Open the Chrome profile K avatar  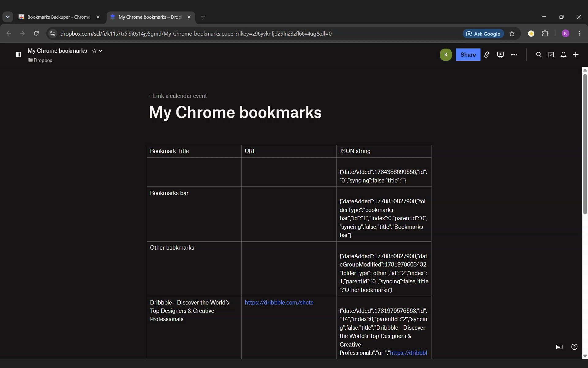pyautogui.click(x=565, y=33)
